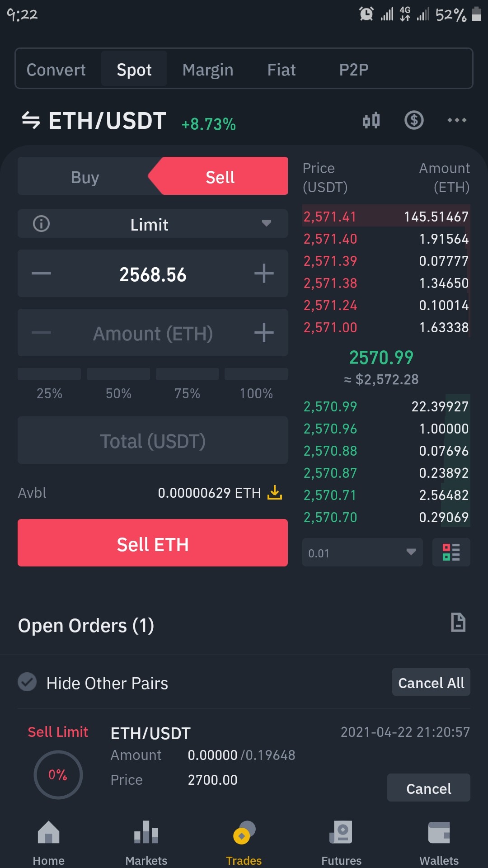Viewport: 488px width, 868px height.
Task: Tap the dollar sign coin icon
Action: [x=414, y=120]
